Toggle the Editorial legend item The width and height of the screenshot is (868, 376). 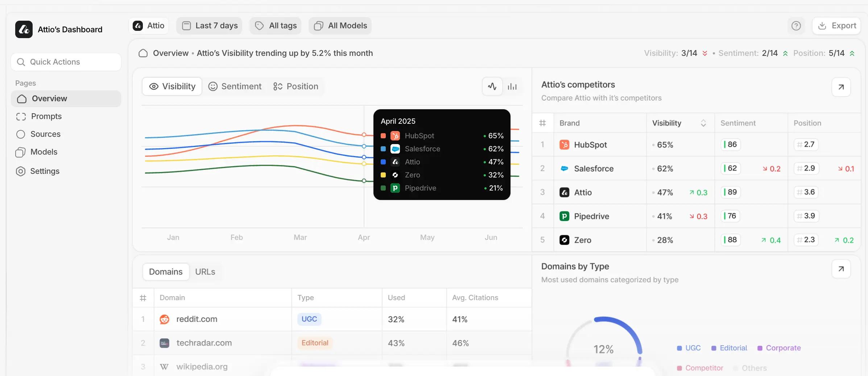[x=729, y=348]
